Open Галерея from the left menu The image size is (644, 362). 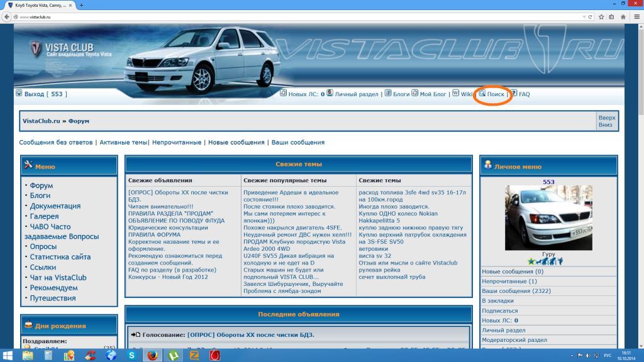point(44,216)
